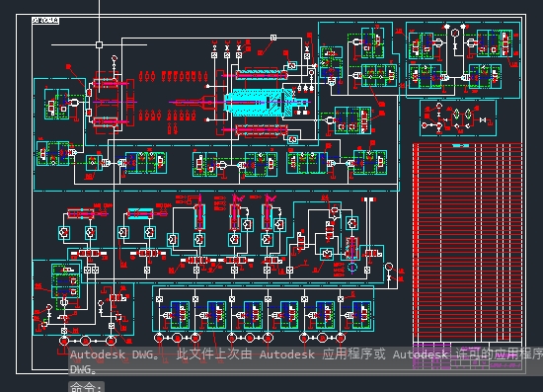Select the white square junction node on crossing lines
The height and width of the screenshot is (392, 543).
pyautogui.click(x=99, y=44)
